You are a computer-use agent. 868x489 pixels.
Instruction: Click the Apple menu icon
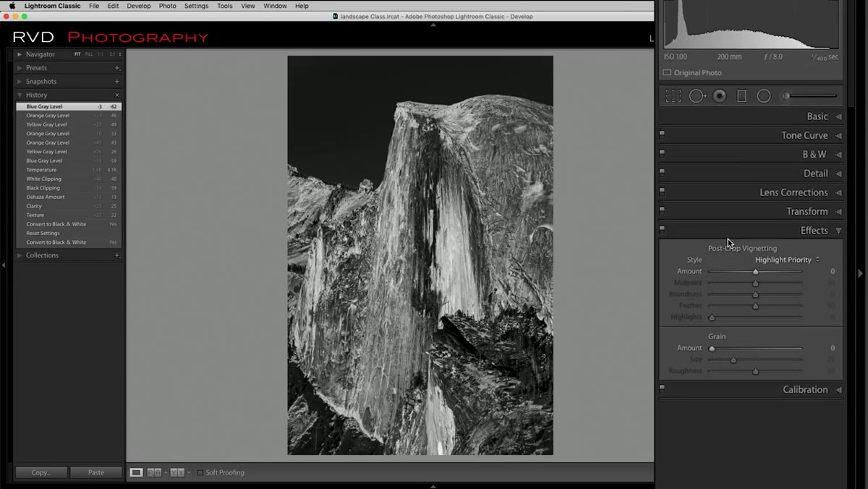coord(12,6)
